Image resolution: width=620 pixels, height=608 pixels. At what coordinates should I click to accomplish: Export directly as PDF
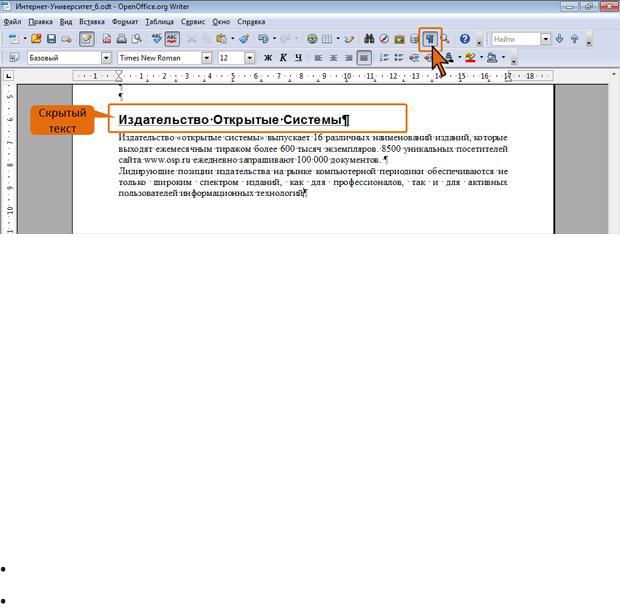[x=107, y=39]
